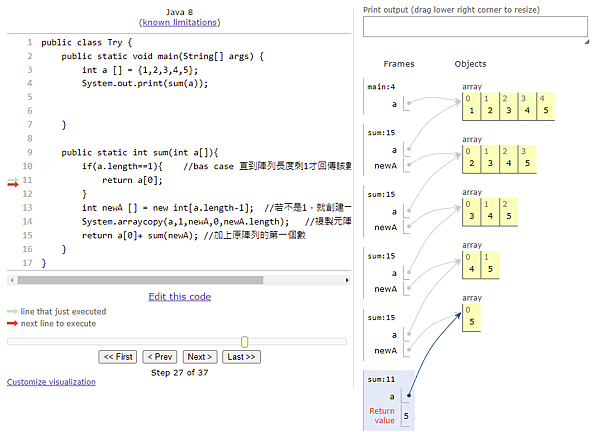Click value 2 at index 0 of second array
Viewport: 600px width, 432px height.
pyautogui.click(x=471, y=163)
